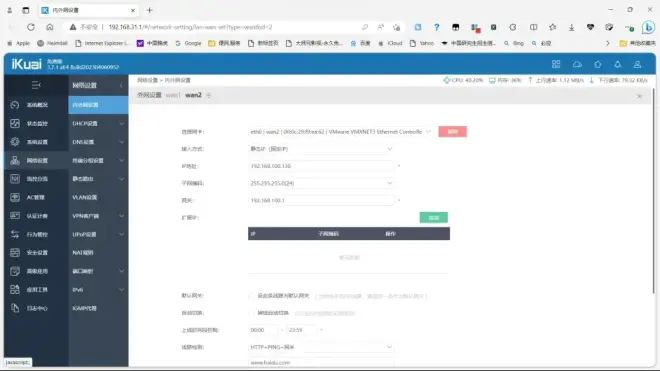Click the red 解绑 button beside NIC selector
The height and width of the screenshot is (371, 660).
pos(452,132)
